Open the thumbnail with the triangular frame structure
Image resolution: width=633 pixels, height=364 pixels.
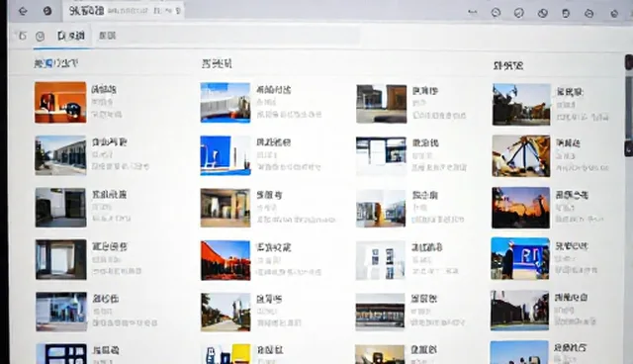521,156
